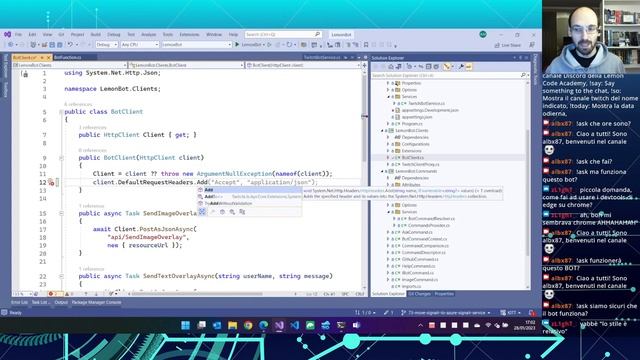Open the Project menu
This screenshot has height=360, width=640.
coord(77,35)
